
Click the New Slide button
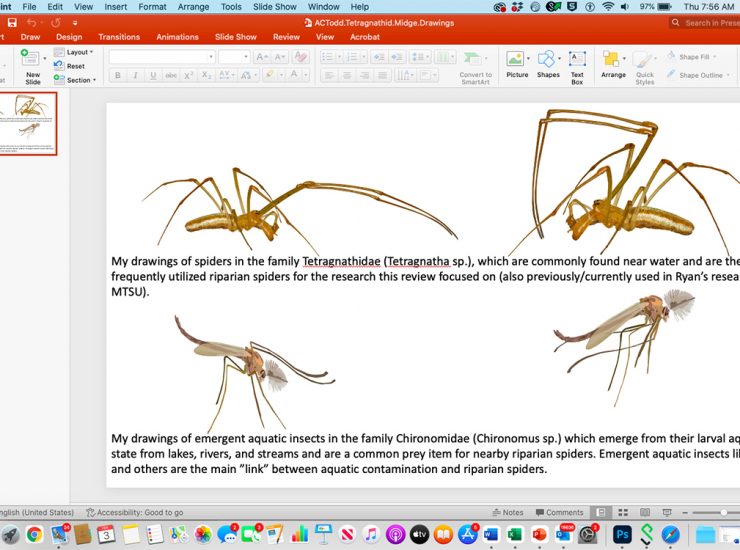33,65
